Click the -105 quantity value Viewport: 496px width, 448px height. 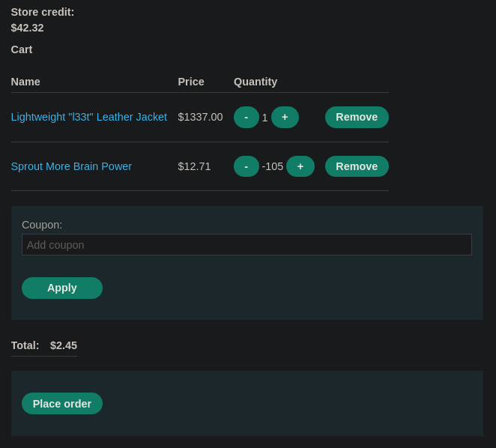click(x=273, y=166)
